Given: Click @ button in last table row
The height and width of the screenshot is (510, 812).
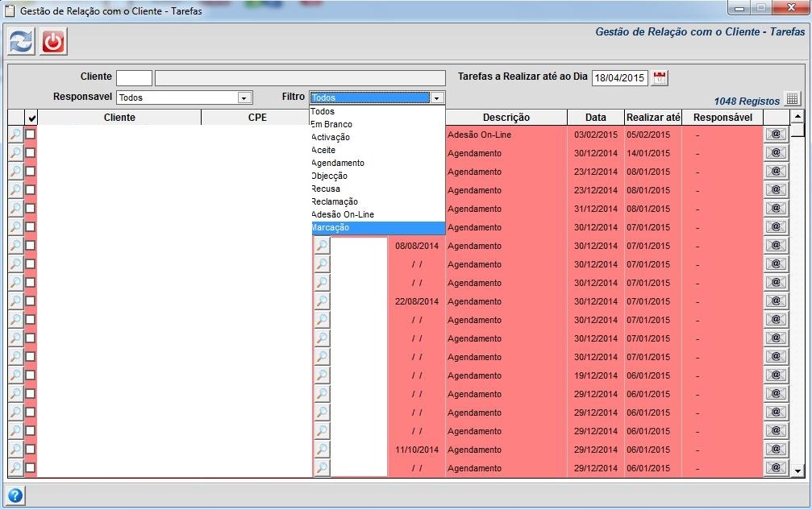Looking at the screenshot, I should click(775, 468).
